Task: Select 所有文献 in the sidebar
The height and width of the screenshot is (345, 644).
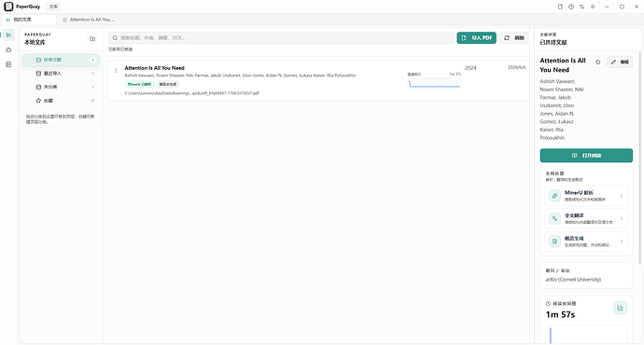Action: pos(62,60)
